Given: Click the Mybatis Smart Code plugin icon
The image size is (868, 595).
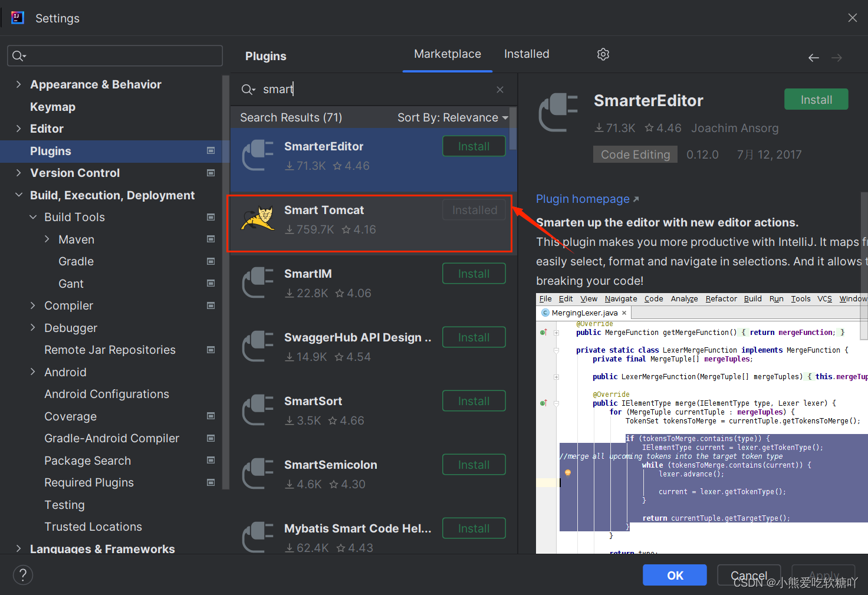Looking at the screenshot, I should point(258,537).
